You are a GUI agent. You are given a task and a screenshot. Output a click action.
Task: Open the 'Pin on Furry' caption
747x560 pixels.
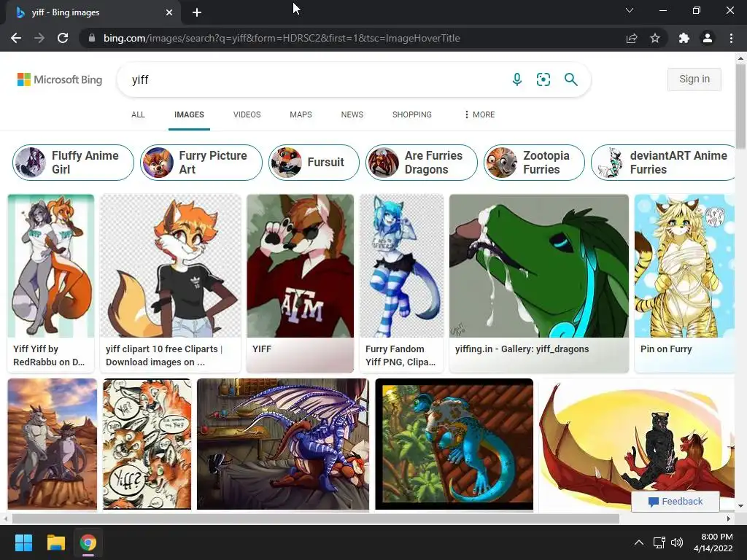click(666, 349)
